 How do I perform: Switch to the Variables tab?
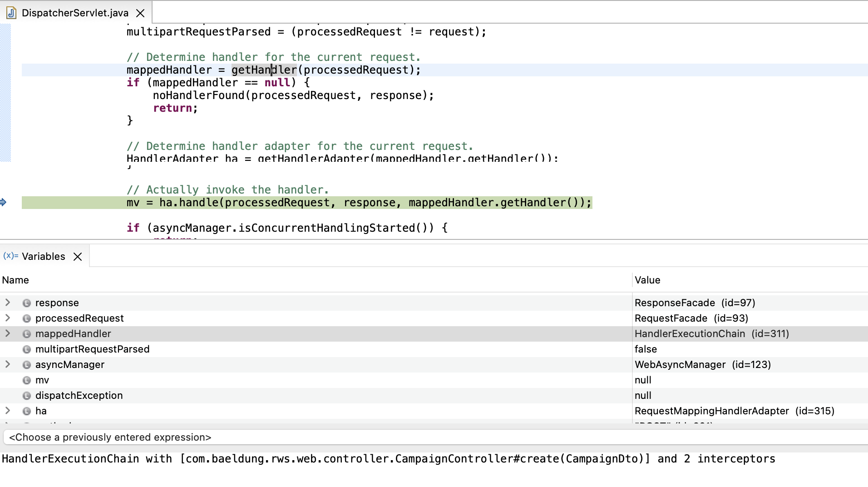[x=43, y=257]
